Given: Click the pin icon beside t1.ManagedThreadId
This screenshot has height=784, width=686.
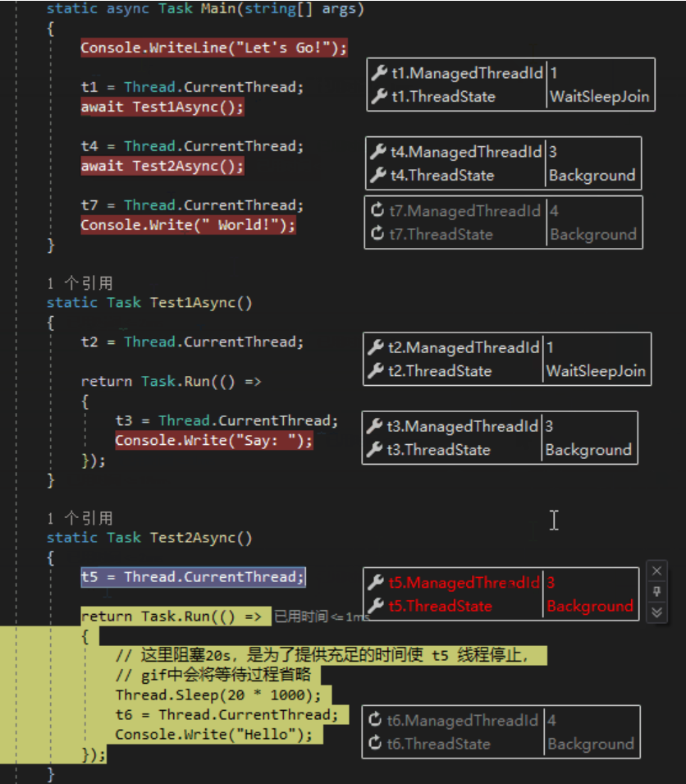Looking at the screenshot, I should coord(379,73).
